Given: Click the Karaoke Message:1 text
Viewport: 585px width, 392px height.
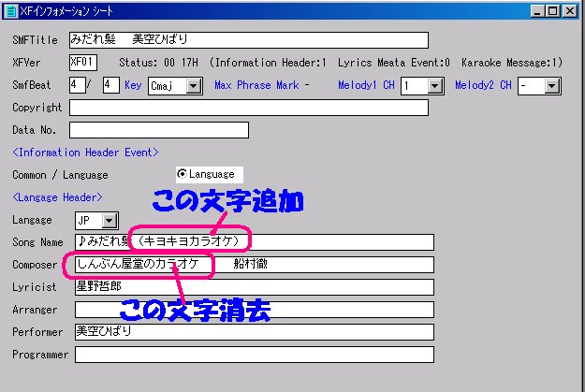Looking at the screenshot, I should (x=511, y=63).
